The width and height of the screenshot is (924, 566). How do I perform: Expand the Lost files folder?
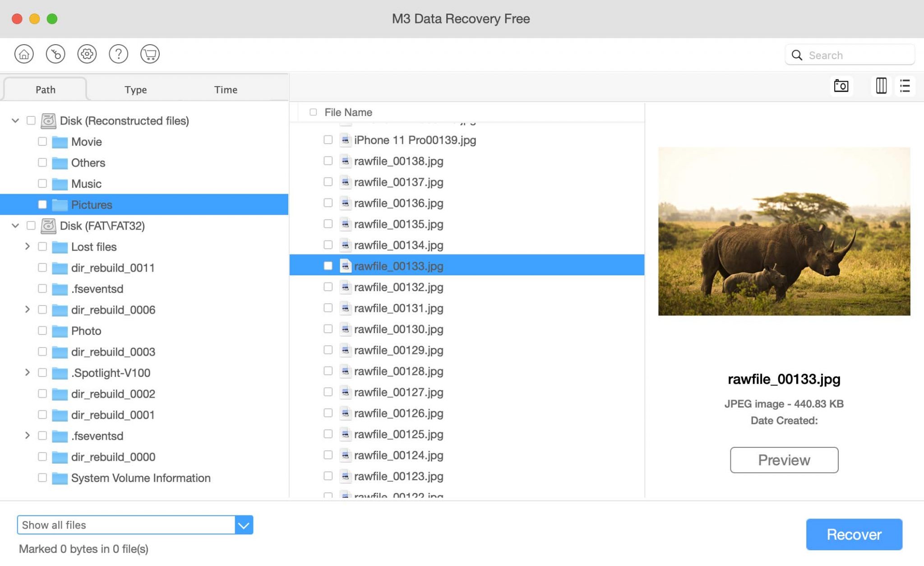[28, 246]
